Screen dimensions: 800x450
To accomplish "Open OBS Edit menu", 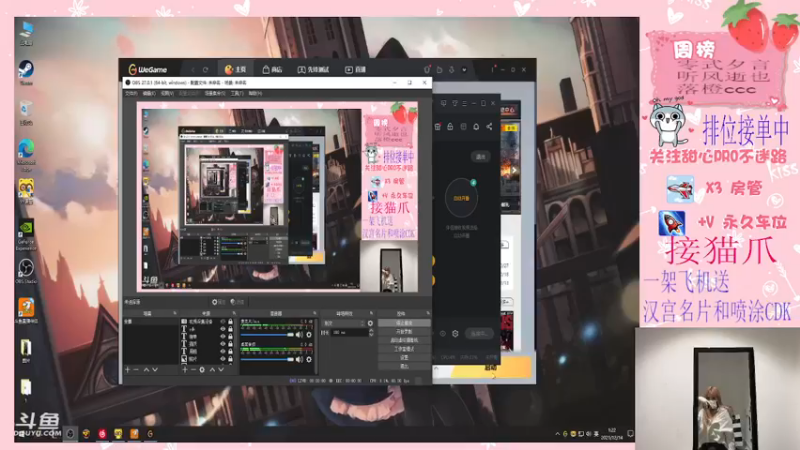I will coord(148,93).
